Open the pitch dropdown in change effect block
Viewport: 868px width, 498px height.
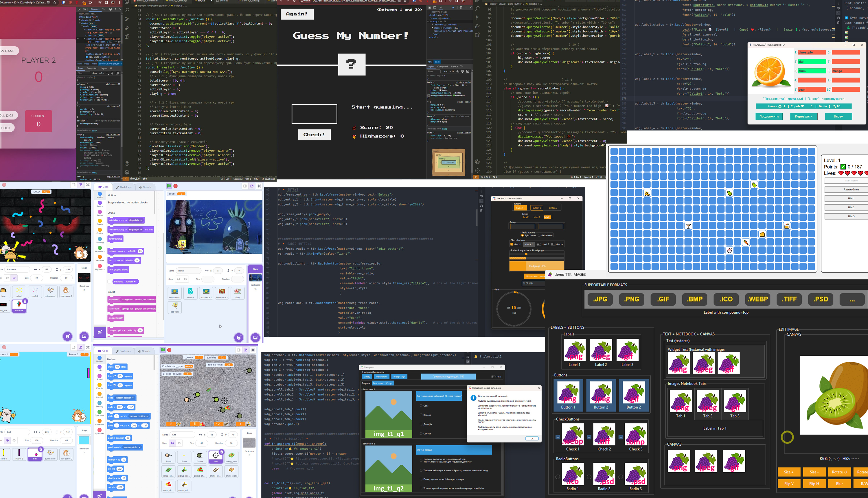click(x=122, y=330)
